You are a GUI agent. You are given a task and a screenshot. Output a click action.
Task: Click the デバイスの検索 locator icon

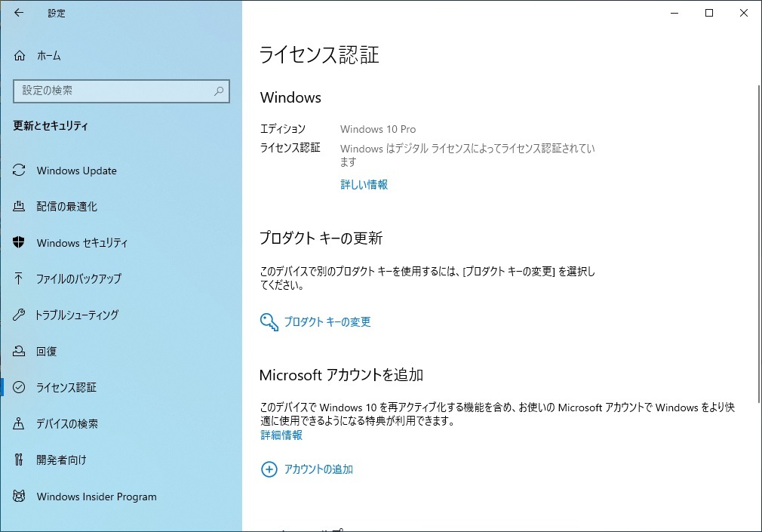(18, 423)
